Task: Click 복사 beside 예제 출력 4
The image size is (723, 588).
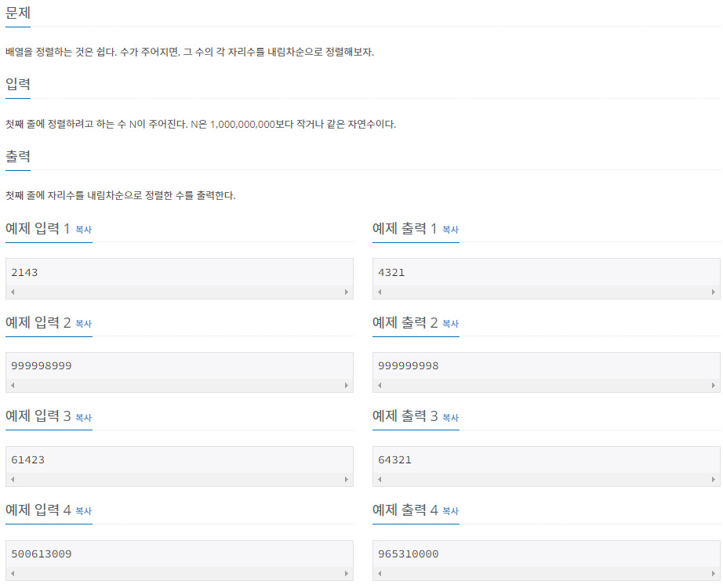Action: click(451, 511)
